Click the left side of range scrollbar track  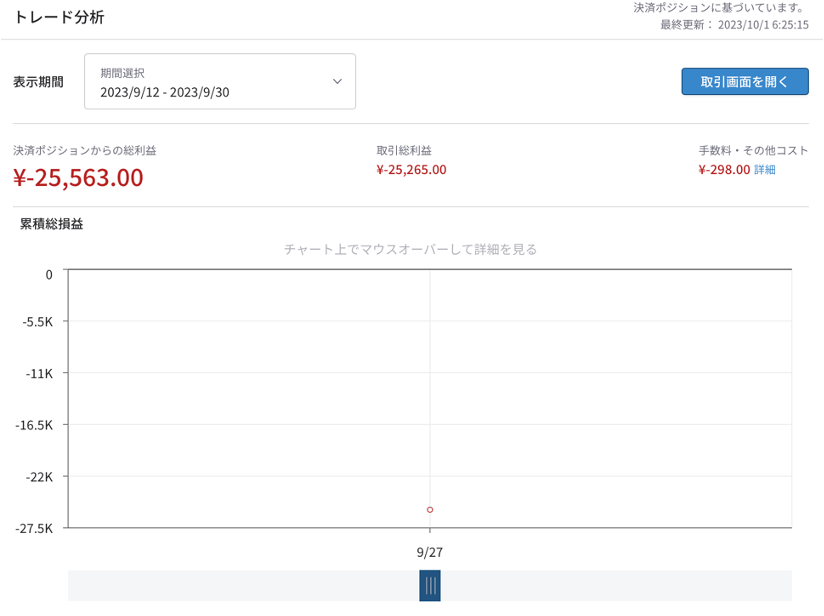click(x=243, y=586)
